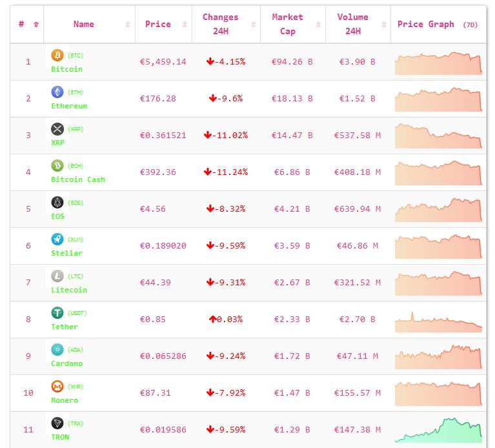Click the Monero orange logo icon
This screenshot has width=495, height=448.
pyautogui.click(x=57, y=387)
